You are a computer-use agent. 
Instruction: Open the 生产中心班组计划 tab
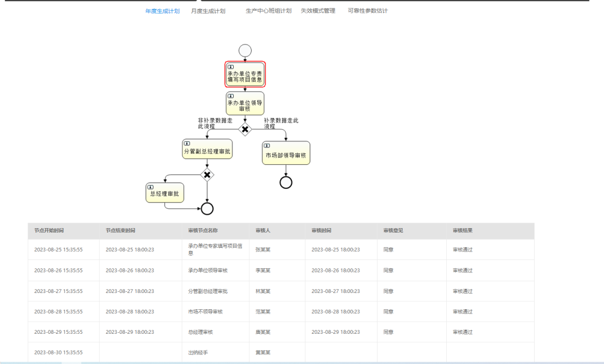click(x=268, y=11)
